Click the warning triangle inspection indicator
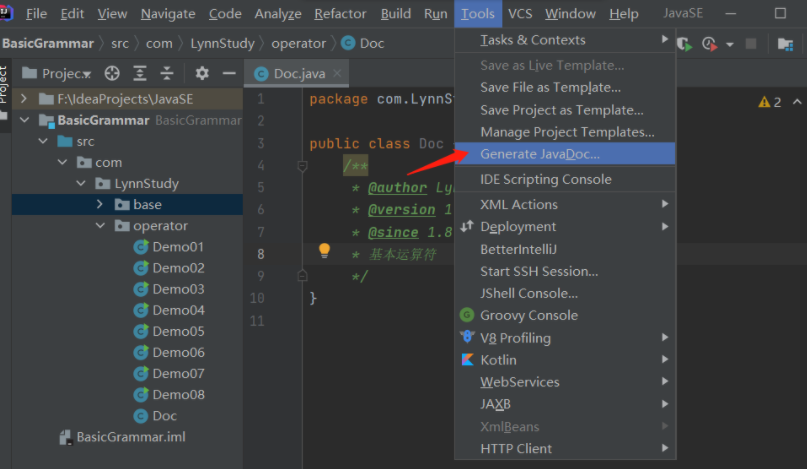Viewport: 807px width, 469px height. [x=764, y=102]
